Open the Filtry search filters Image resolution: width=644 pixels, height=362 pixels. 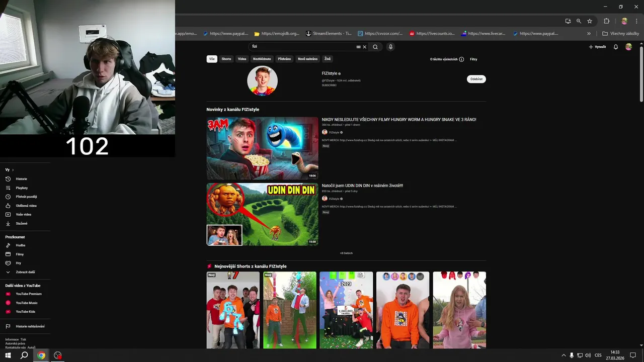(473, 59)
